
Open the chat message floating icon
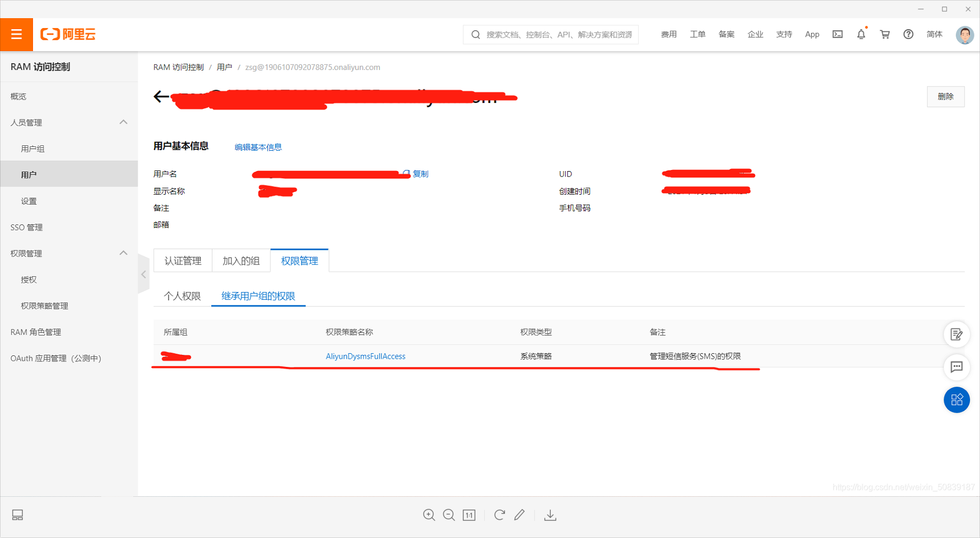pos(956,367)
